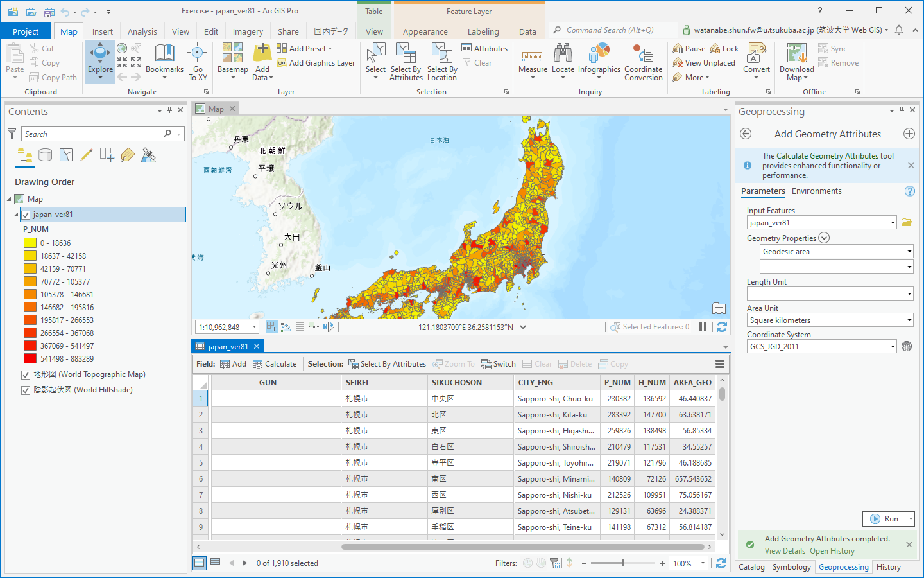Open Select By Location tool
Screen dimensions: 924x578
[442, 62]
